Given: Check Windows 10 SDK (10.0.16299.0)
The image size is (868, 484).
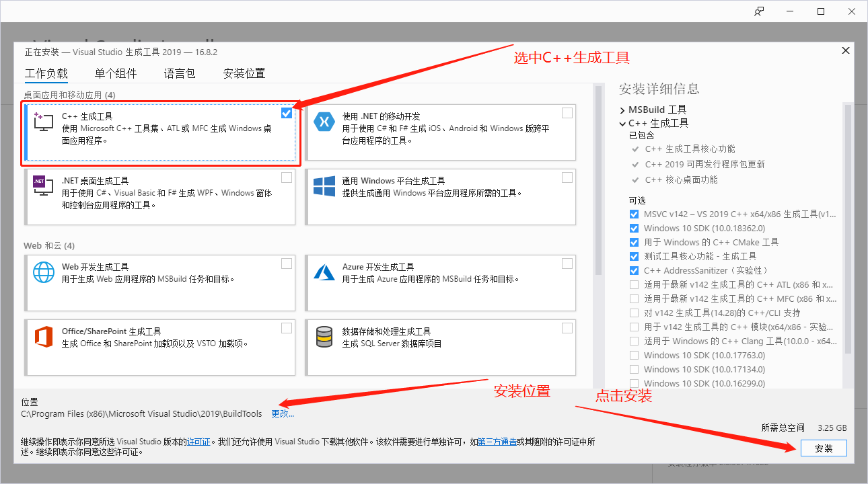Looking at the screenshot, I should (x=634, y=383).
